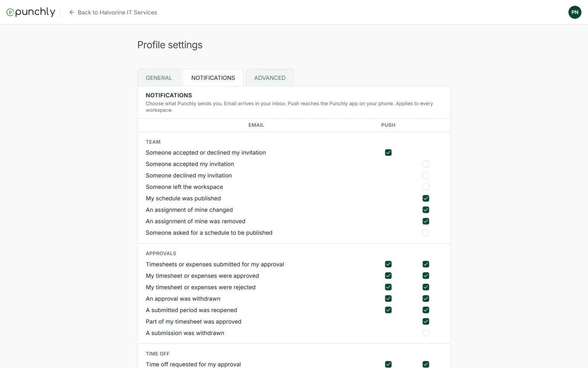The image size is (588, 368).
Task: Untick first checkbox for "My timesheet or expenses were rejected"
Action: coord(388,287)
